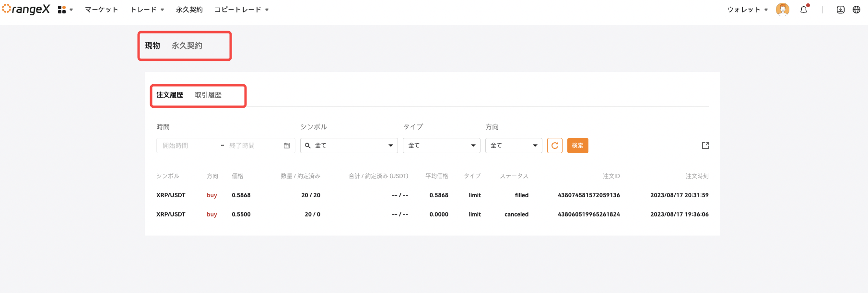Open the apps grid menu icon

pyautogui.click(x=62, y=10)
